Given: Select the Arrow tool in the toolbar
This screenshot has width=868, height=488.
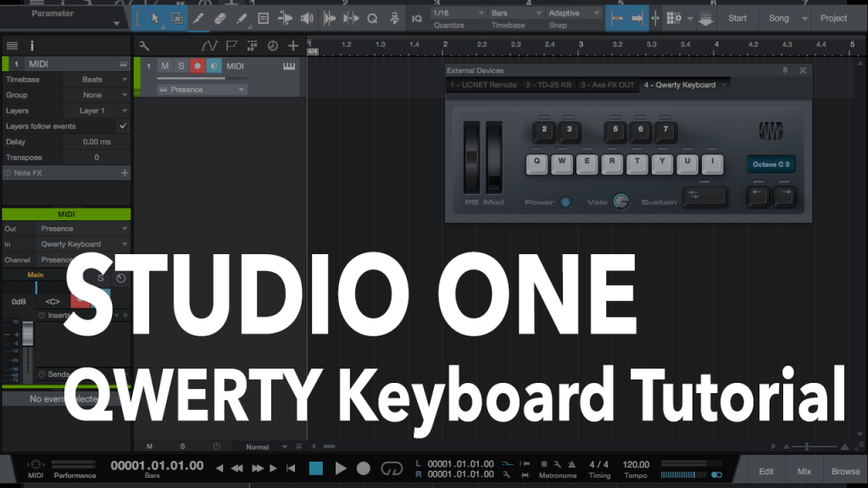Looking at the screenshot, I should pos(154,18).
